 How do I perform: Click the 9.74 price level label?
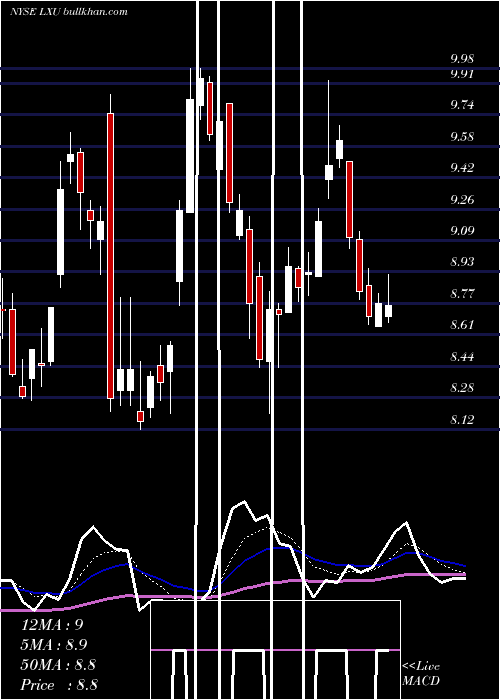tap(462, 105)
